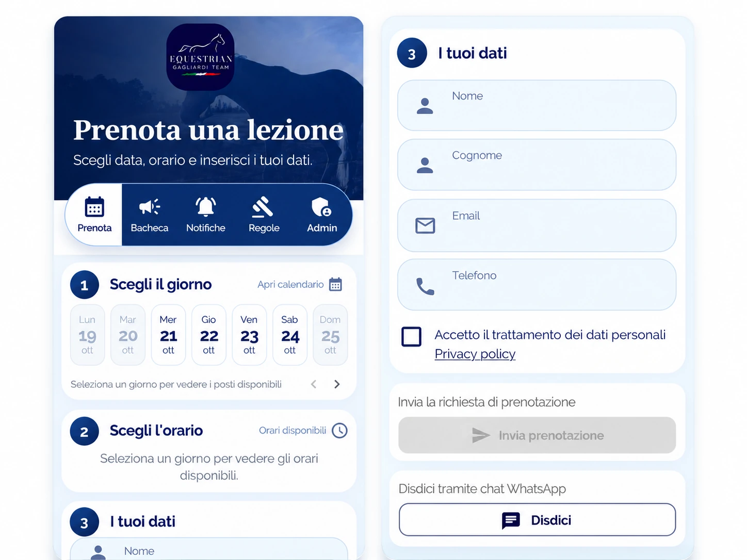Image resolution: width=747 pixels, height=560 pixels.
Task: Choose Wednesday 21 ott
Action: (168, 335)
